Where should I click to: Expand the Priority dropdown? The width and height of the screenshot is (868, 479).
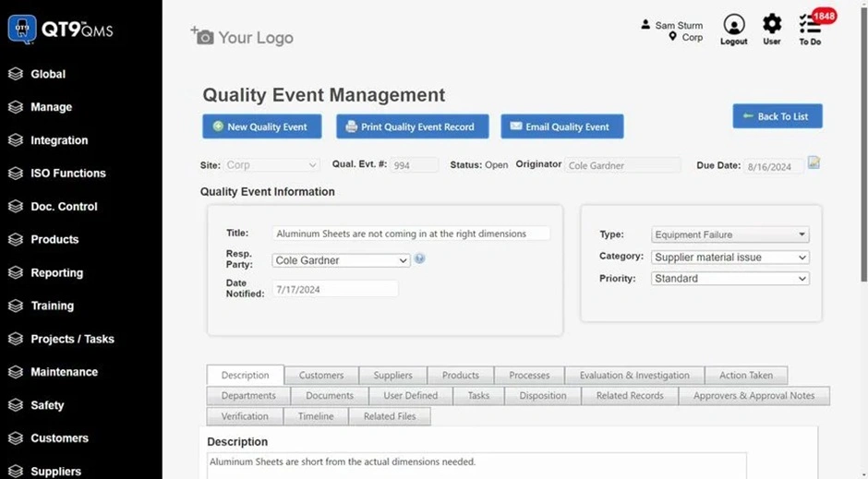(730, 279)
